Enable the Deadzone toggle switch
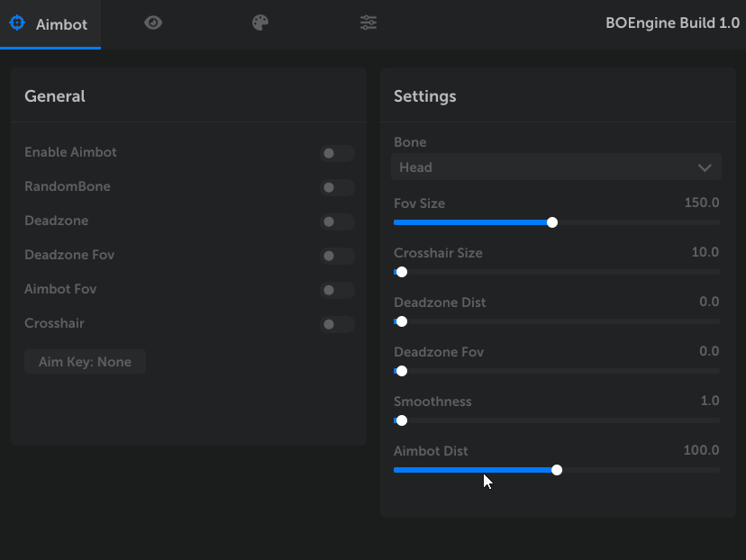The height and width of the screenshot is (560, 746). [x=337, y=221]
